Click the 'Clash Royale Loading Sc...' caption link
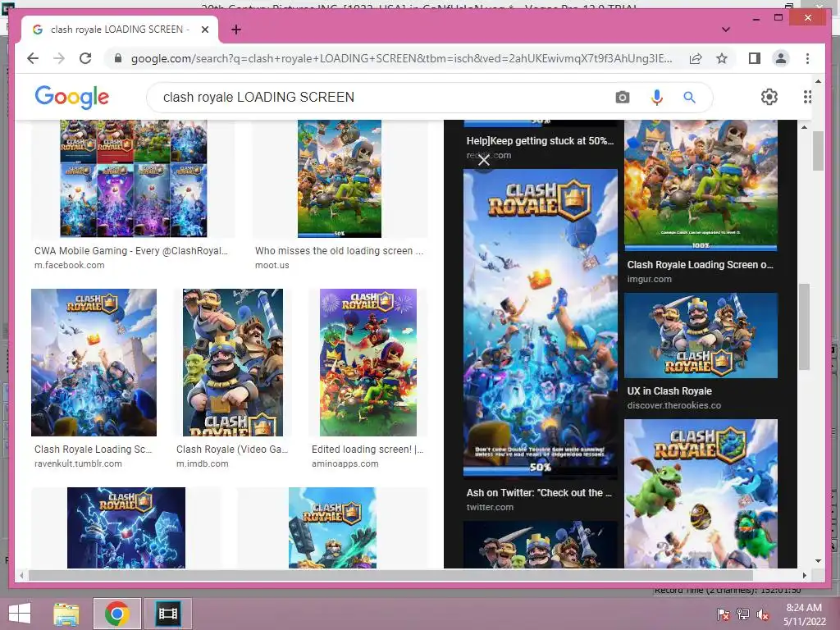 point(94,450)
